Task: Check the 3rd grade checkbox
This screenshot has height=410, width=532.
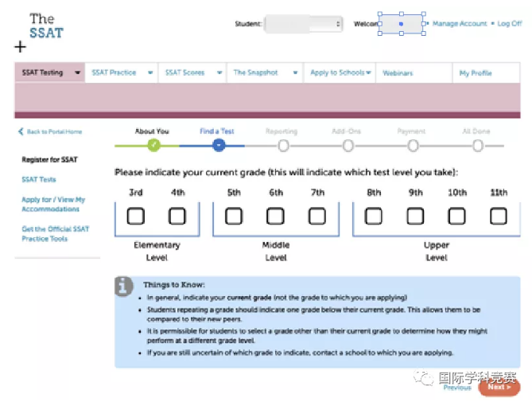Action: pos(136,216)
